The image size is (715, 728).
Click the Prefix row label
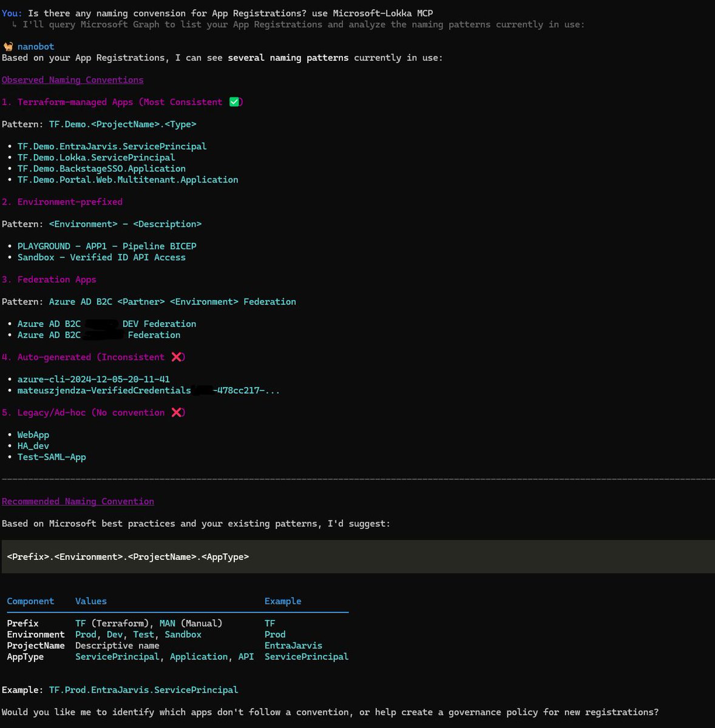22,624
